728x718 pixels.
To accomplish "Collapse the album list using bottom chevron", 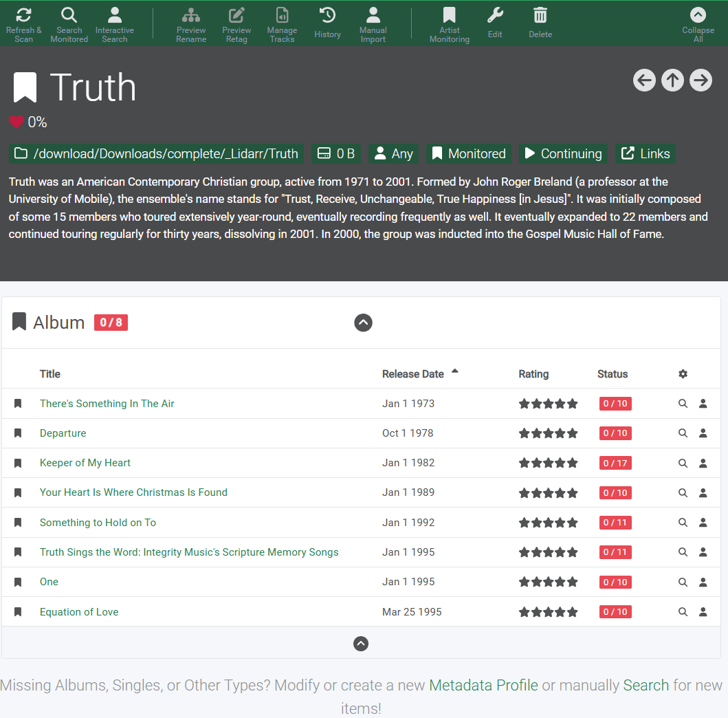I will [x=361, y=644].
